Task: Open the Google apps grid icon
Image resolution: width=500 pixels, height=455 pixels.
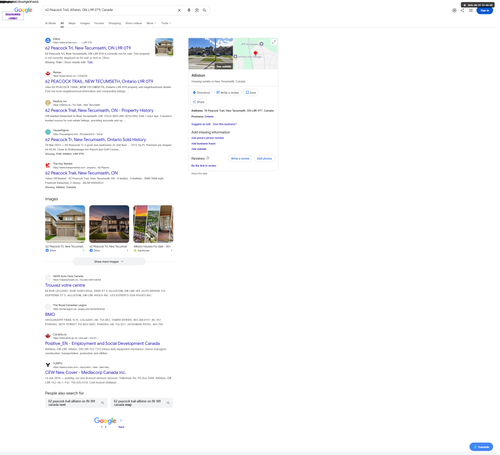Action: click(471, 10)
